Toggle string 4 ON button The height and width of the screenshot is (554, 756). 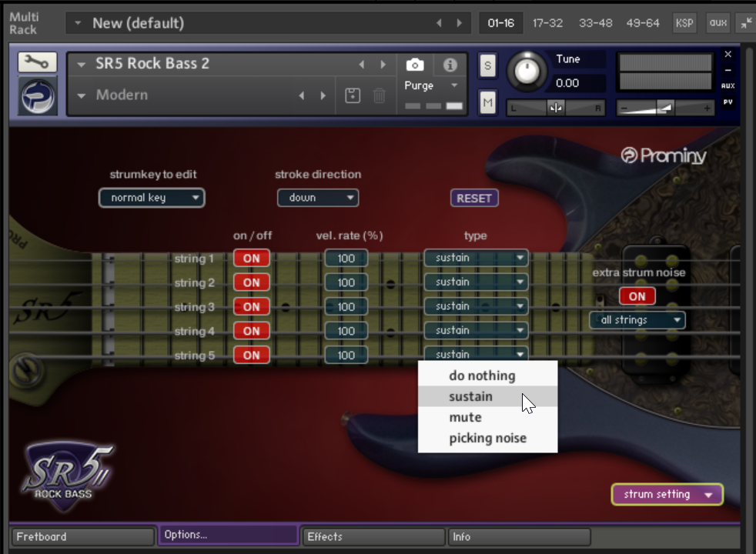(251, 331)
